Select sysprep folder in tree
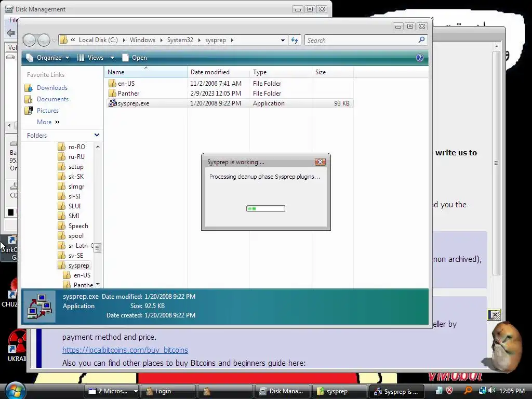 (74, 265)
